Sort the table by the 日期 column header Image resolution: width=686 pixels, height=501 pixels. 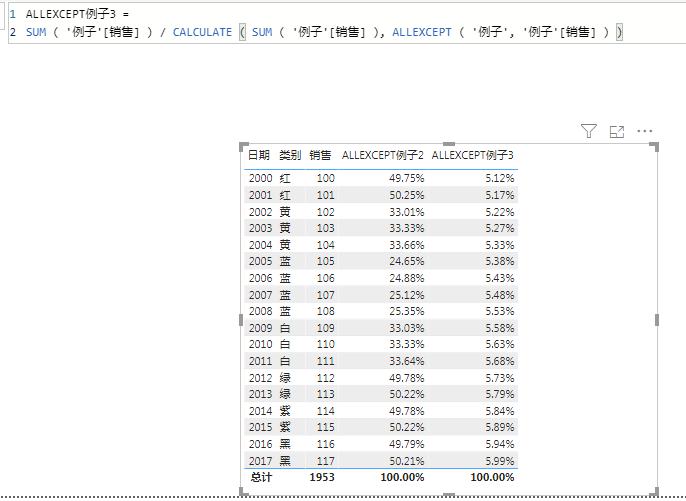tap(259, 155)
